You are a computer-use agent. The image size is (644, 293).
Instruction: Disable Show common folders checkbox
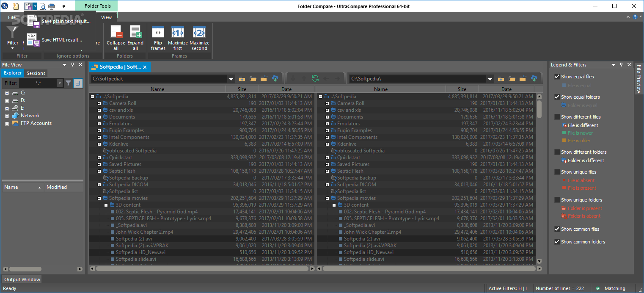(x=557, y=242)
